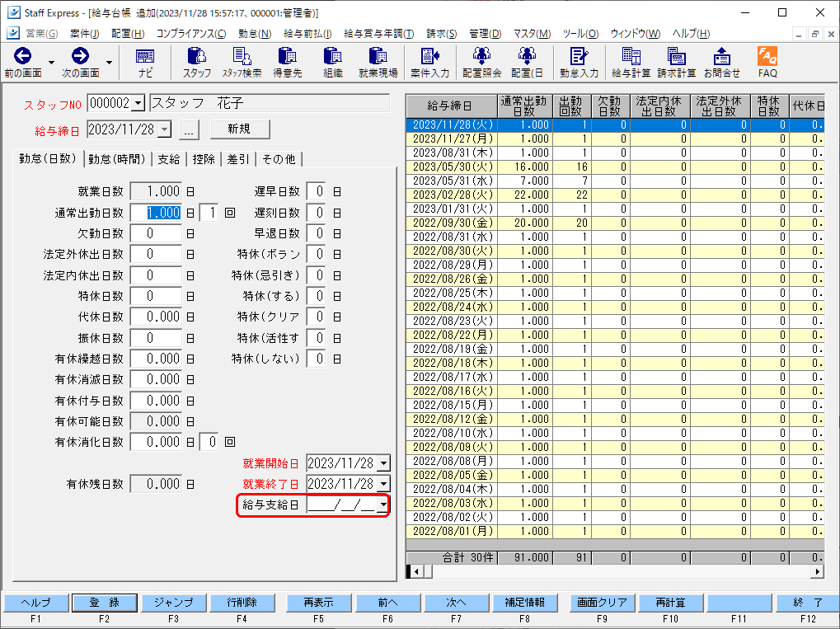Click the 画面クリア F9 button

[x=602, y=603]
